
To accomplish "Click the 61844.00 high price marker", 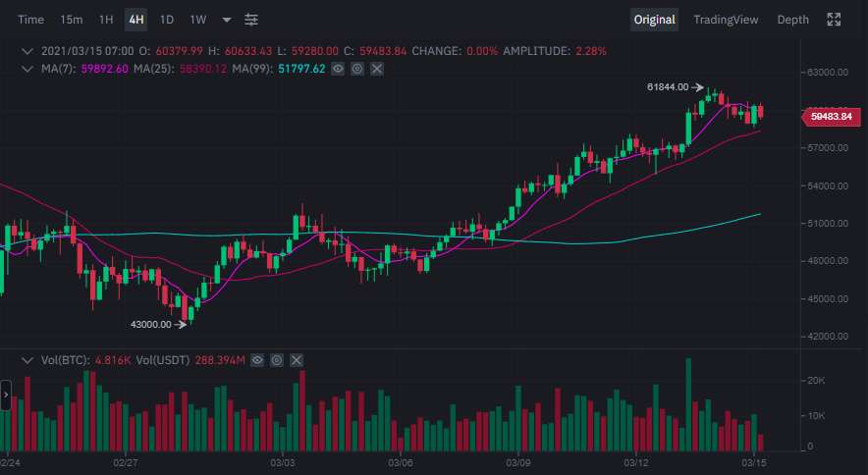I will [x=669, y=87].
